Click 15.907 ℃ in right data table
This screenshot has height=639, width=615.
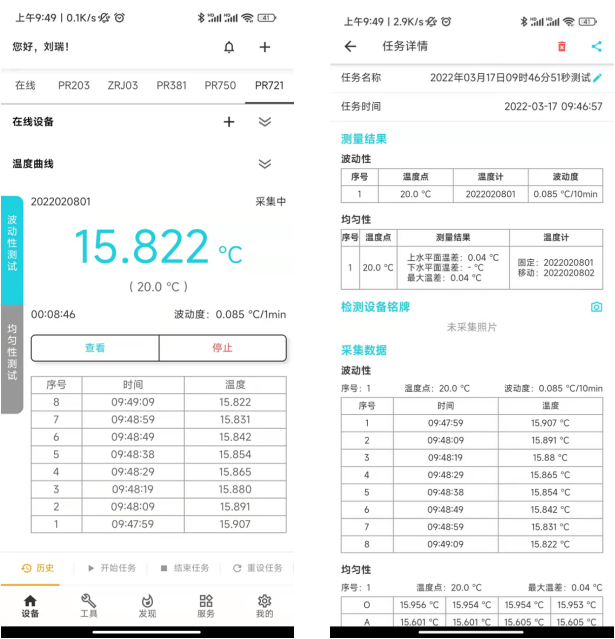[x=550, y=423]
